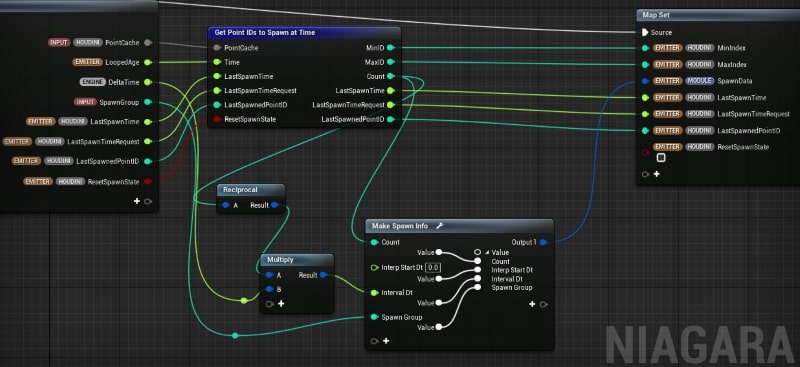This screenshot has width=800, height=367.
Task: Select the MinID output pin
Action: 390,47
